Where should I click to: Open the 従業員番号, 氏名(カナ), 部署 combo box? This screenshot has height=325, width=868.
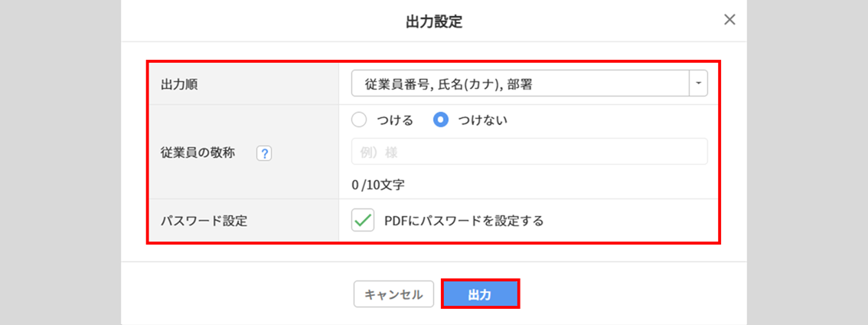pyautogui.click(x=520, y=84)
